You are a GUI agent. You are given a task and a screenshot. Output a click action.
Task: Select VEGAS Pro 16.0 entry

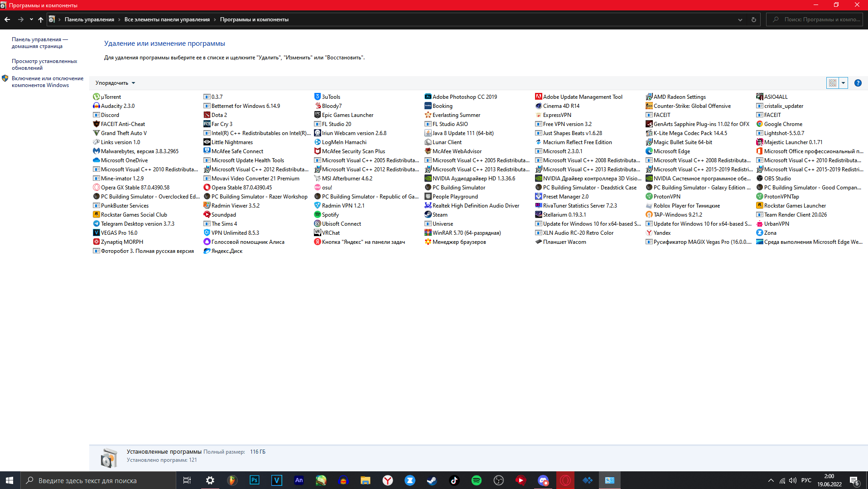tap(115, 232)
